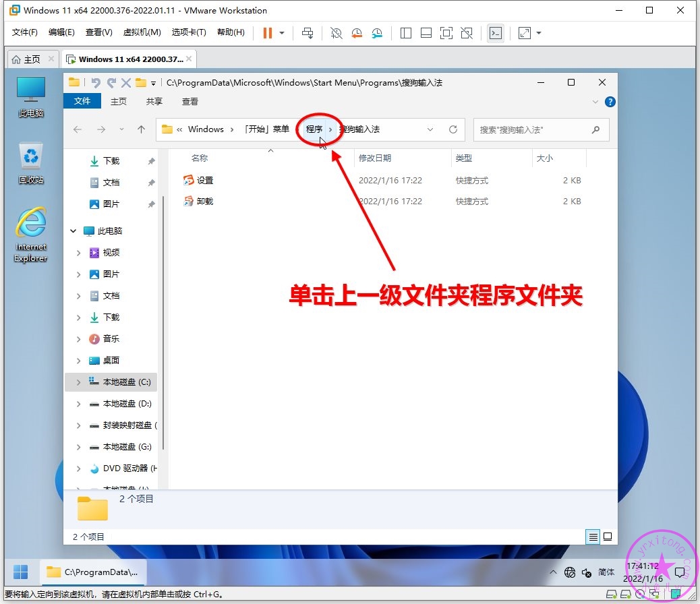Open the Windows Start button
This screenshot has height=604, width=700.
coord(20,572)
